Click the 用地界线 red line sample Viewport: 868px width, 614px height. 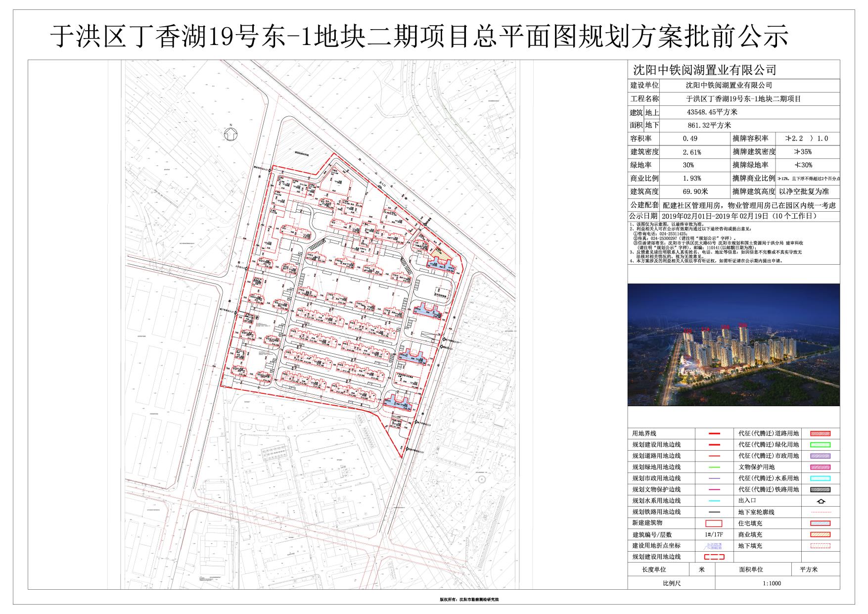(x=714, y=433)
